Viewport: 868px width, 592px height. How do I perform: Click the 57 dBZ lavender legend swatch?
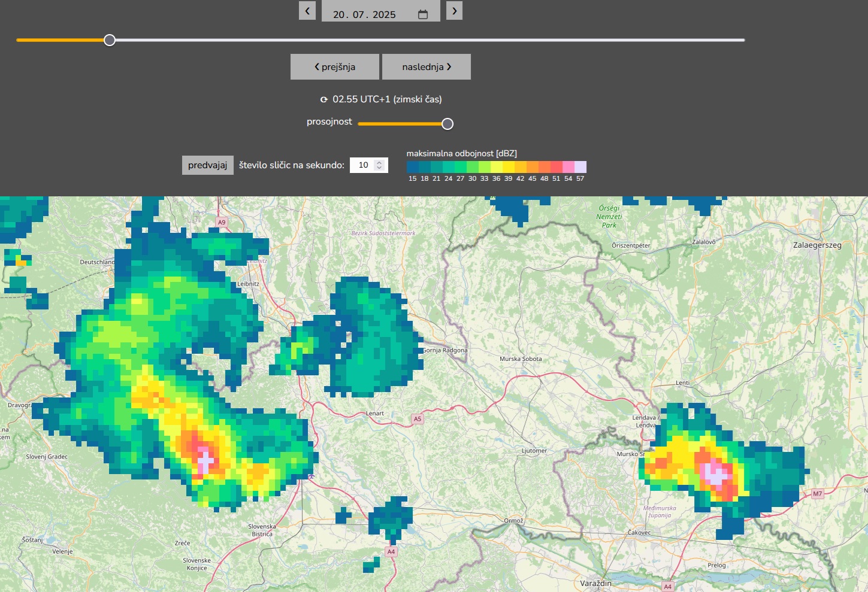580,167
